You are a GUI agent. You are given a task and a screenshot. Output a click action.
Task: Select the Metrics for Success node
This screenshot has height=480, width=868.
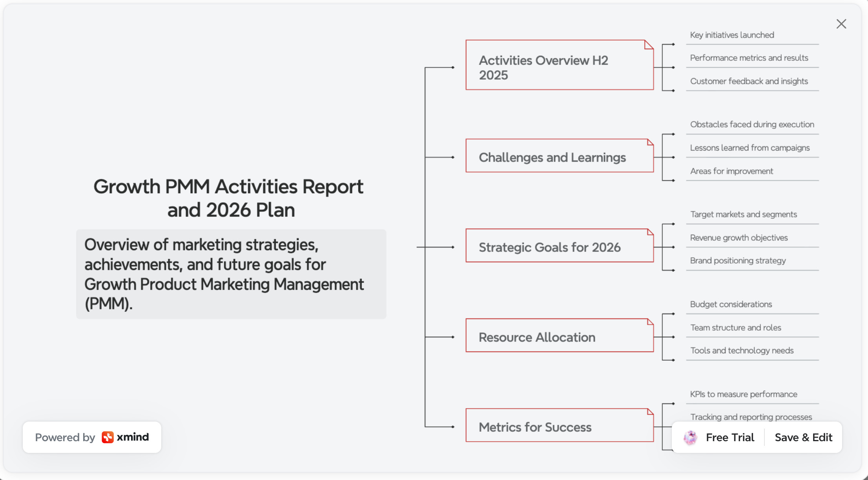click(559, 426)
